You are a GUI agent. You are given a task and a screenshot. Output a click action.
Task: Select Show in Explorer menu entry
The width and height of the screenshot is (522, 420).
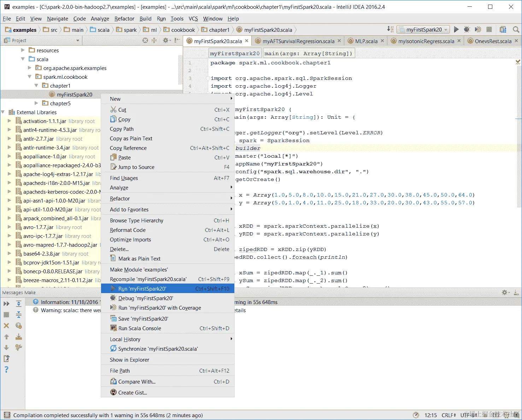coord(168,360)
